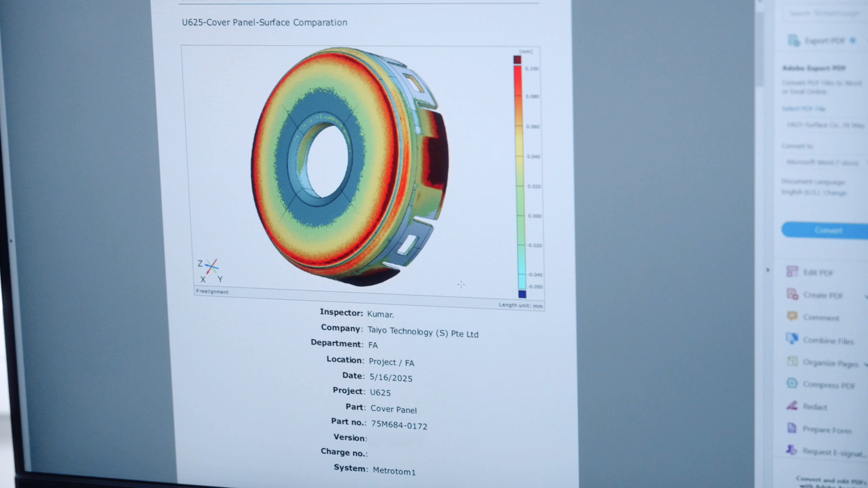Click the Request E-signatures tool icon
Viewport: 868px width, 488px height.
point(791,450)
